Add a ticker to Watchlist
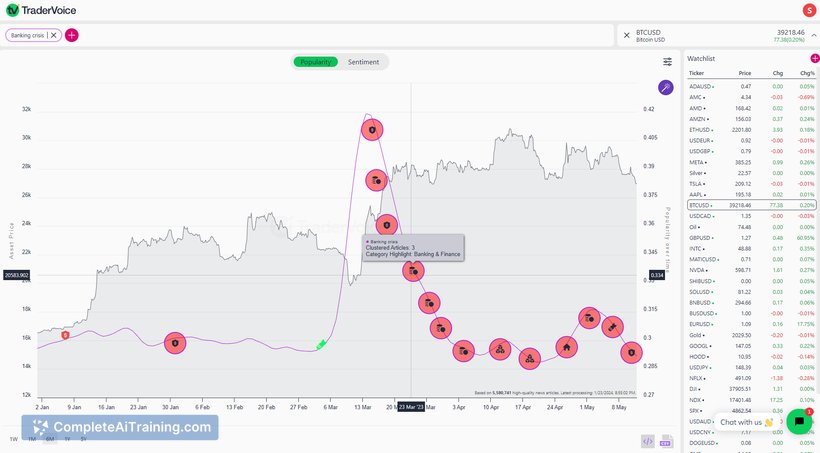Screen dimensions: 820x453 tap(815, 58)
